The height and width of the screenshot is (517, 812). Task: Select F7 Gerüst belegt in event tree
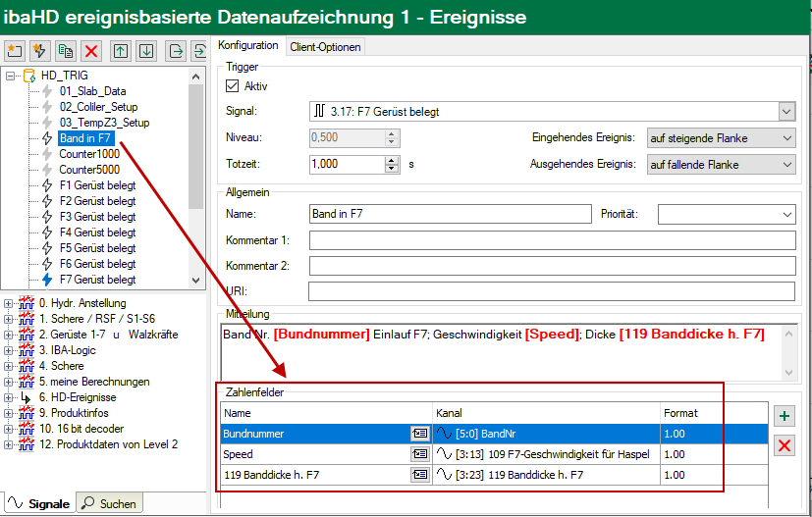click(x=97, y=280)
